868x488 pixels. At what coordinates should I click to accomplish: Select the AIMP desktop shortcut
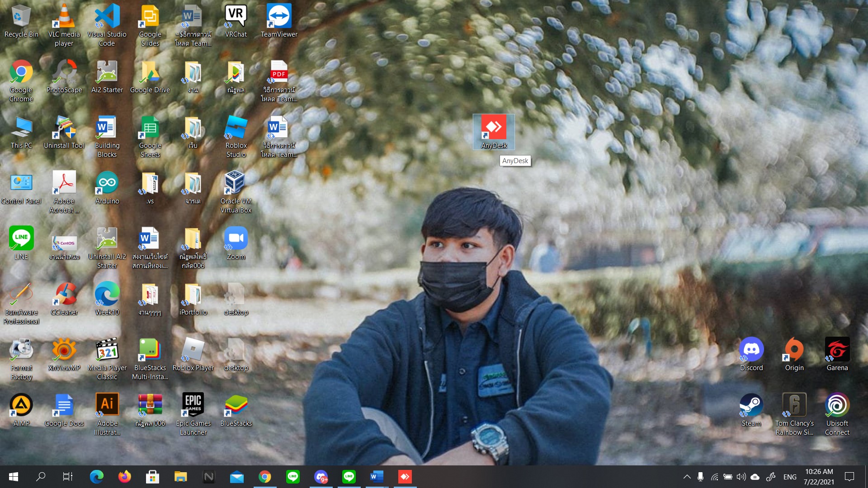click(21, 410)
